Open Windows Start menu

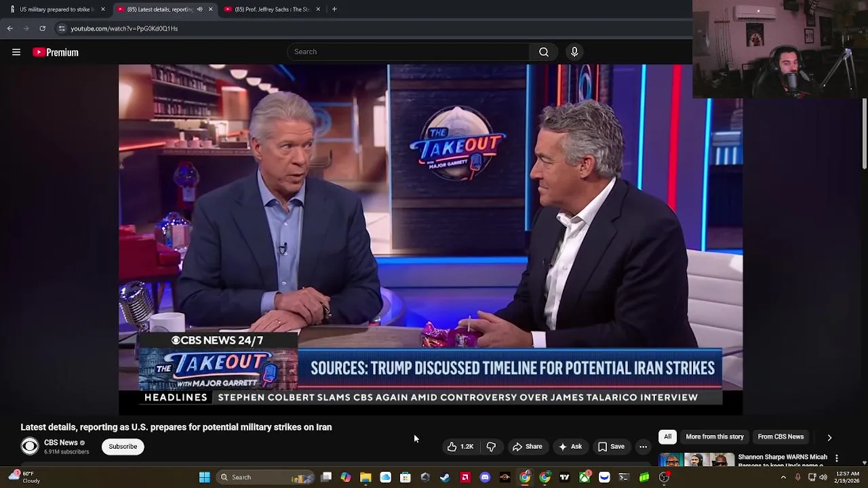[x=204, y=477]
